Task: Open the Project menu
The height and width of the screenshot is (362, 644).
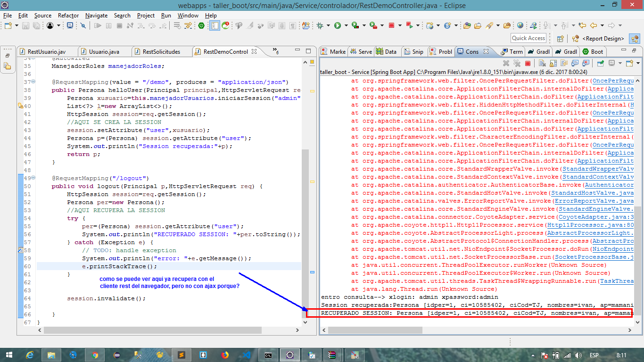Action: 146,15
